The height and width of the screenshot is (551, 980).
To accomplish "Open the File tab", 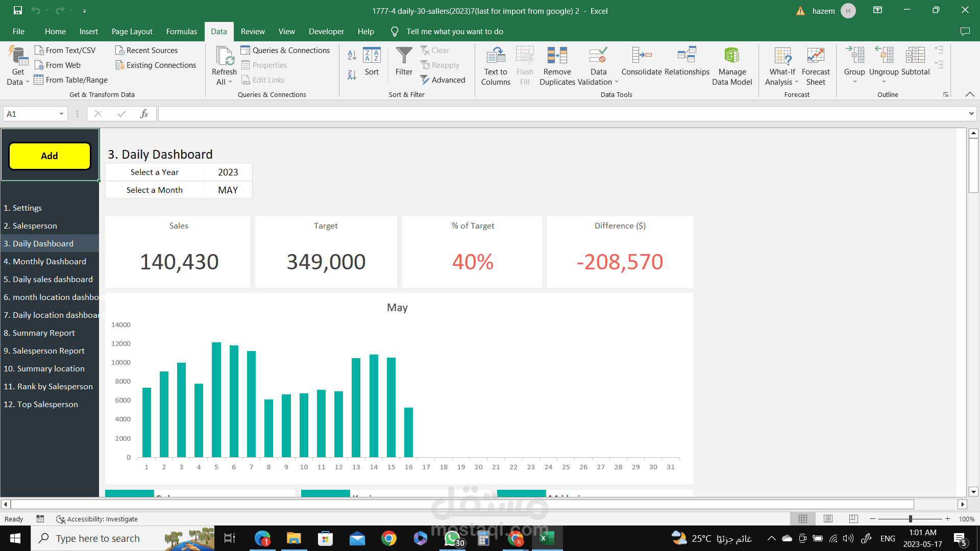I will pos(18,32).
